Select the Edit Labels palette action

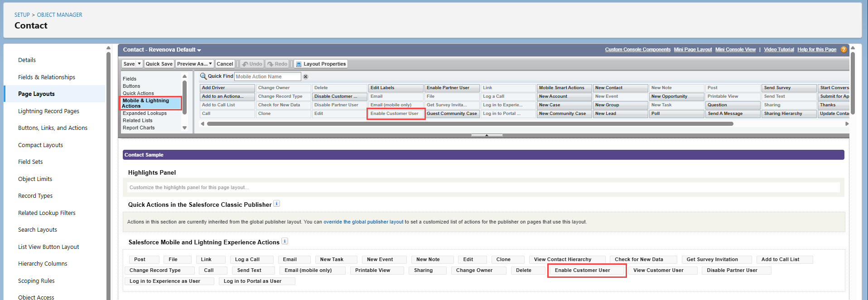[395, 88]
